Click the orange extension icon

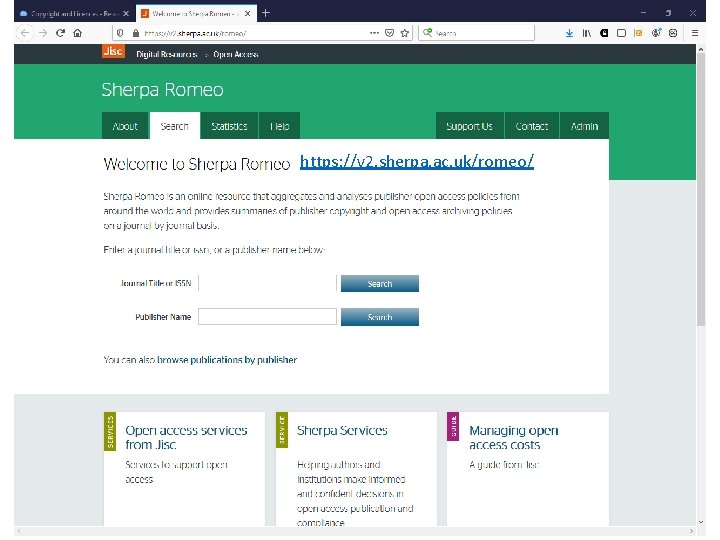pos(638,33)
